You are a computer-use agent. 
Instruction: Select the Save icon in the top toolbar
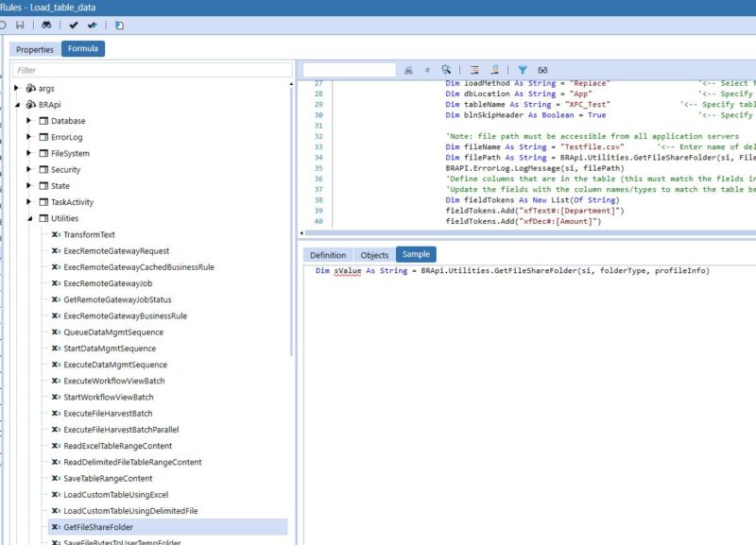tap(20, 26)
